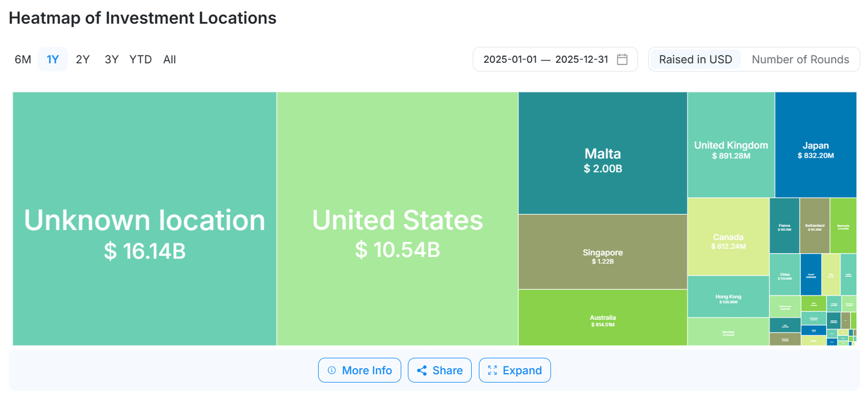Show the All time range

pos(170,59)
